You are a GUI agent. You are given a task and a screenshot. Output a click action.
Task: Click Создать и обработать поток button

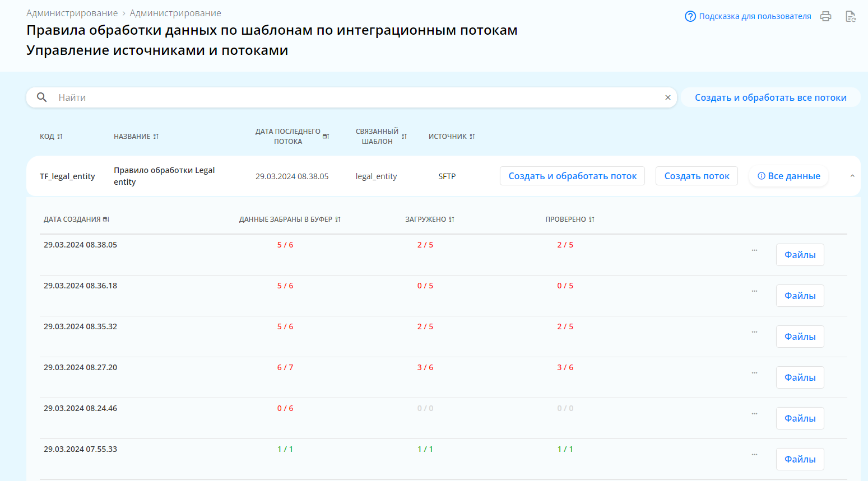tap(572, 176)
